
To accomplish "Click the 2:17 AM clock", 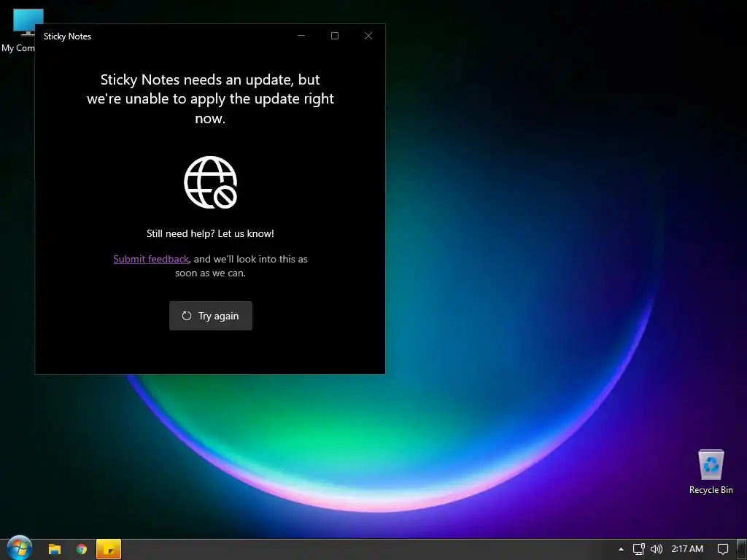I will [687, 549].
